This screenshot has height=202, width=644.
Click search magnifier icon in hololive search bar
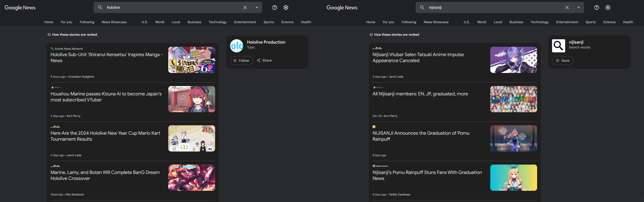100,7
